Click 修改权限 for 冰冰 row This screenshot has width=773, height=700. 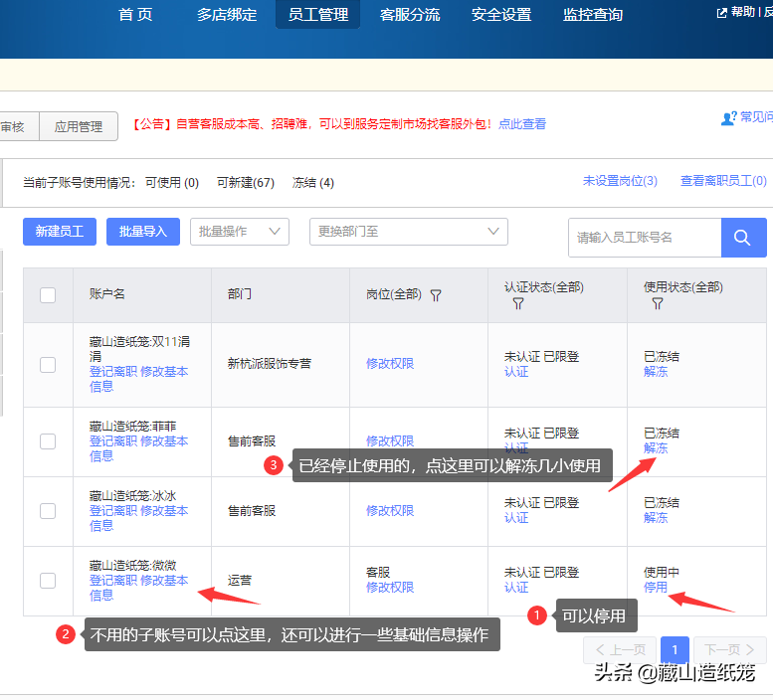click(390, 511)
